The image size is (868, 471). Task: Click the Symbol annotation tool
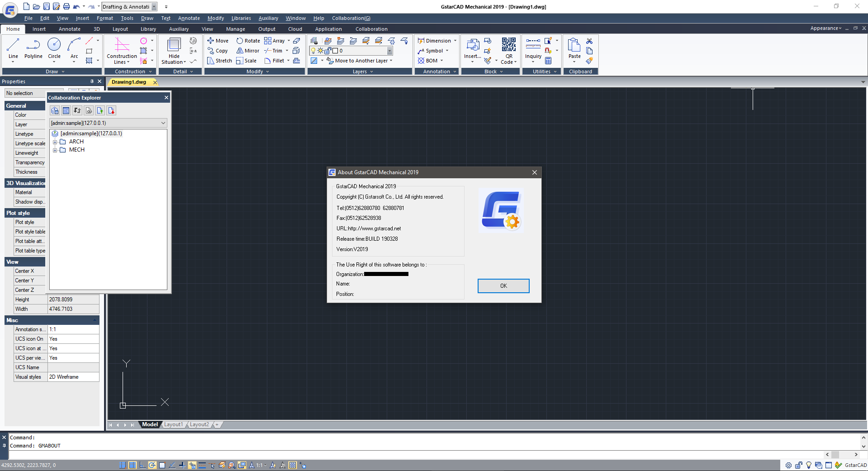pos(431,51)
